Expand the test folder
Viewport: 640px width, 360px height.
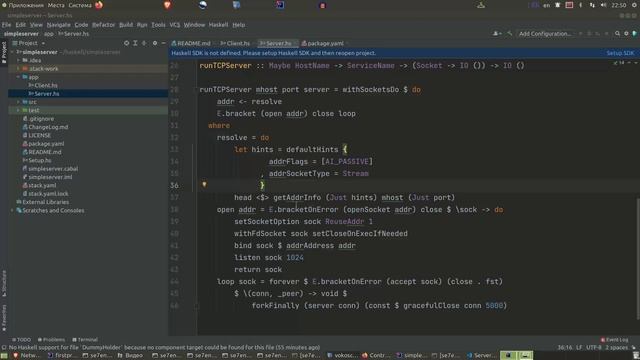coord(18,110)
